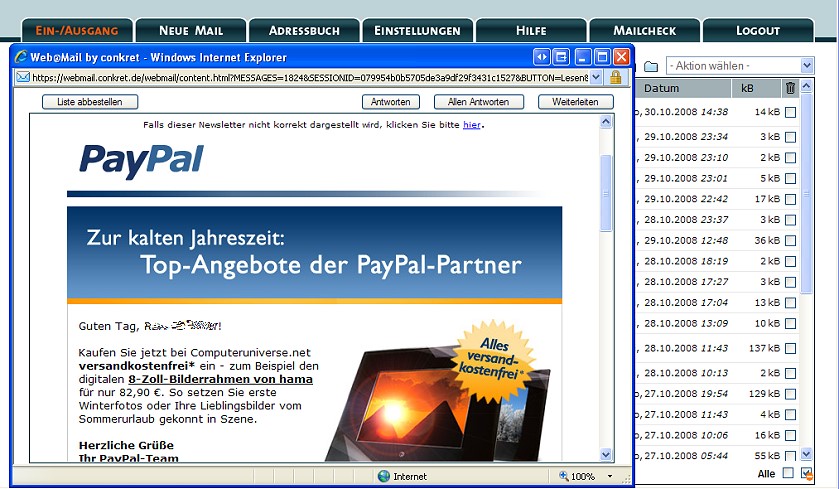The image size is (839, 489).
Task: Click the left-right arrows title bar button
Action: (541, 57)
